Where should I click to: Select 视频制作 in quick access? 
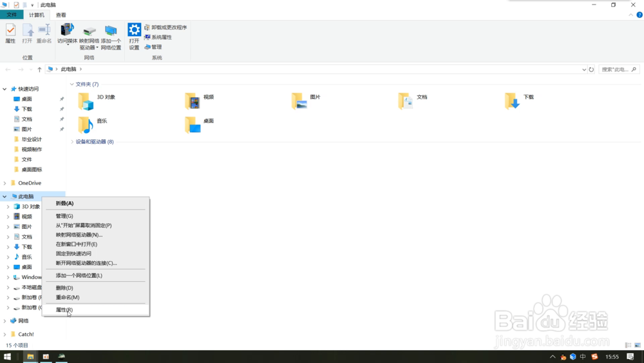coord(32,149)
